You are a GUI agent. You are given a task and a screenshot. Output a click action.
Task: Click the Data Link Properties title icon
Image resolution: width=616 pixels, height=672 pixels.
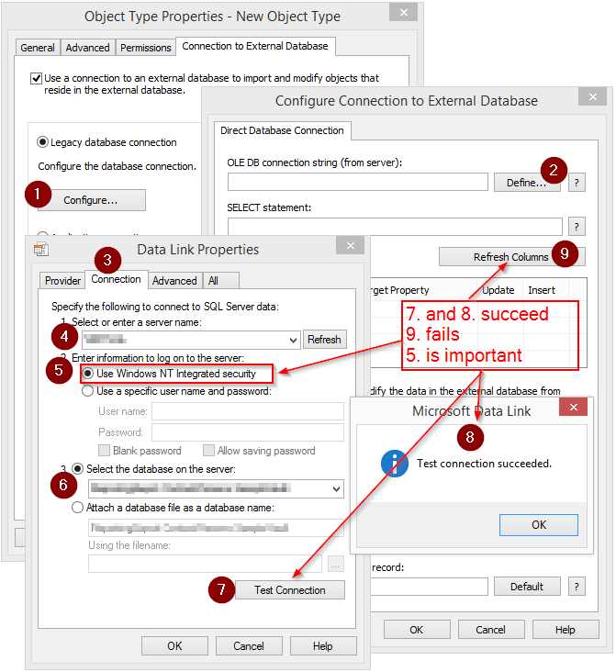tap(41, 250)
